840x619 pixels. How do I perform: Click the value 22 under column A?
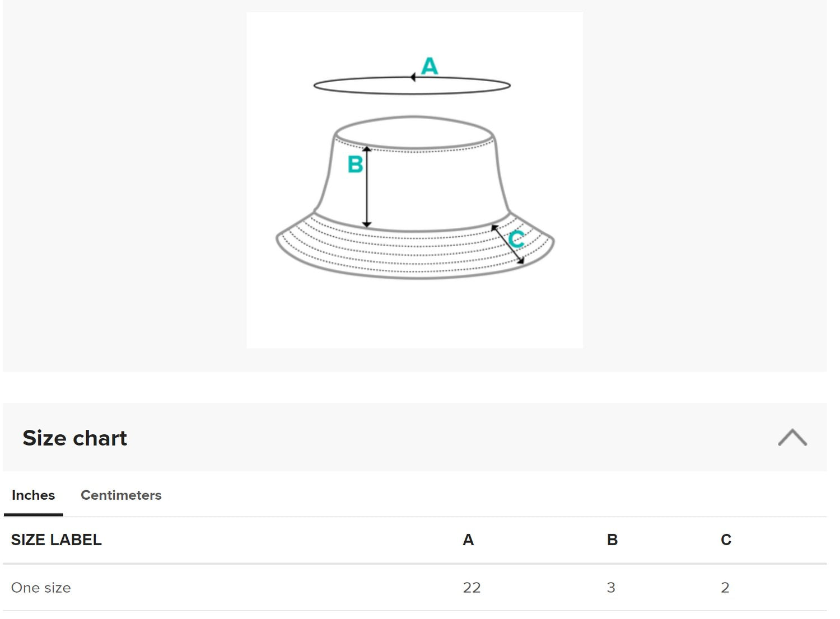coord(472,588)
